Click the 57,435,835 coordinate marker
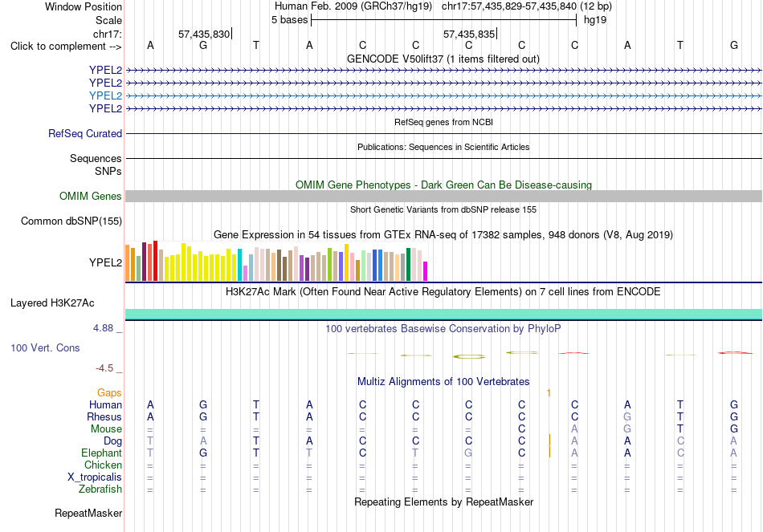The image size is (763, 532). [469, 34]
